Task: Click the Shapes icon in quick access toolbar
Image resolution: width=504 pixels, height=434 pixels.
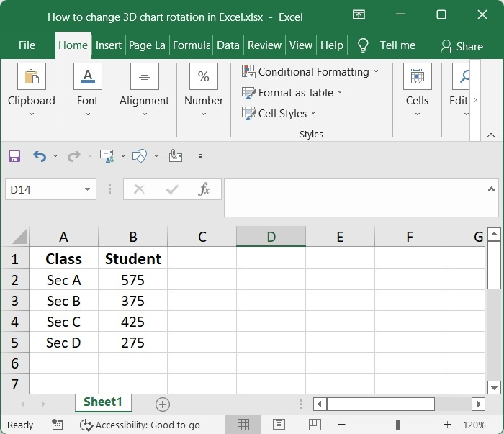Action: (x=140, y=155)
